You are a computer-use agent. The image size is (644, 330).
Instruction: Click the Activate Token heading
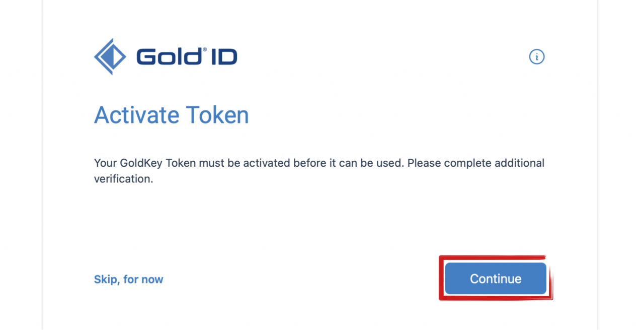pyautogui.click(x=172, y=115)
